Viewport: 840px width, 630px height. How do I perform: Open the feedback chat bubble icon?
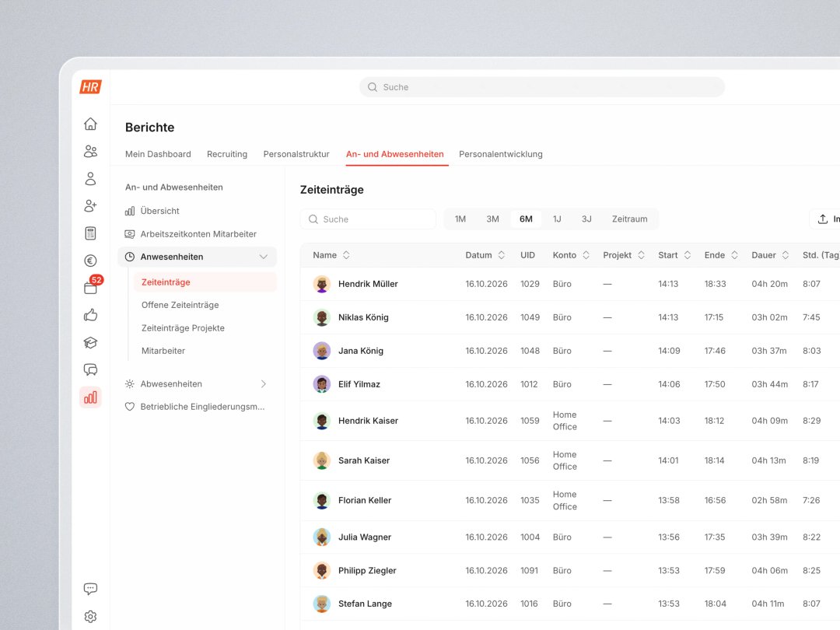point(90,589)
